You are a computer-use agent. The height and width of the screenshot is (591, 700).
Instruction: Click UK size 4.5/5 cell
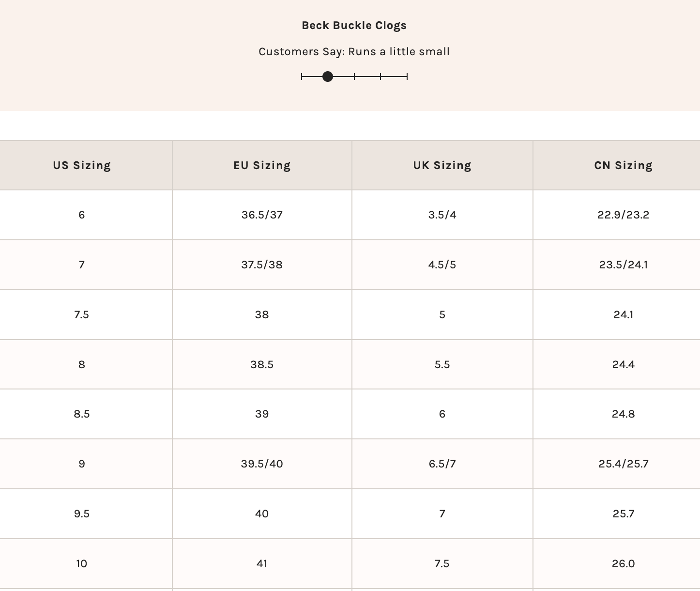[442, 265]
